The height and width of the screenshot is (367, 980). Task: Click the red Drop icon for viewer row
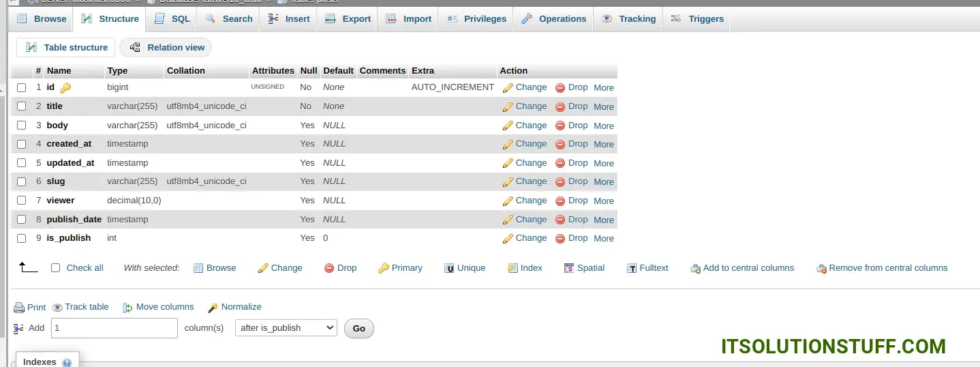click(x=560, y=201)
